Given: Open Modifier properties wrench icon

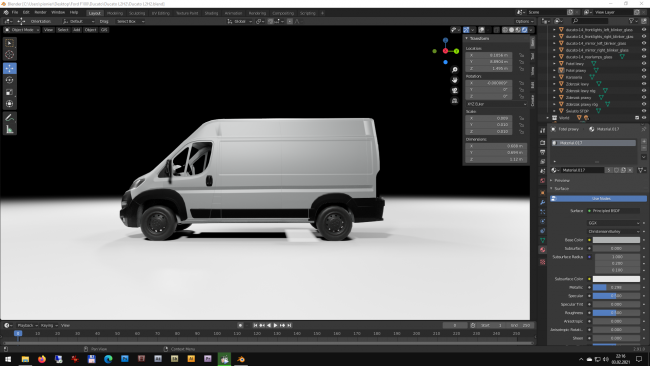Looking at the screenshot, I should [543, 202].
